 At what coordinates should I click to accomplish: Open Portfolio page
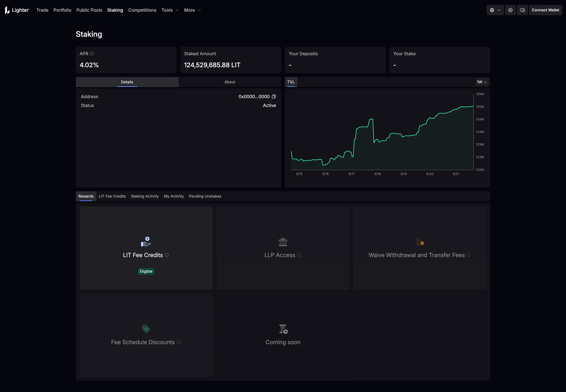pos(62,10)
